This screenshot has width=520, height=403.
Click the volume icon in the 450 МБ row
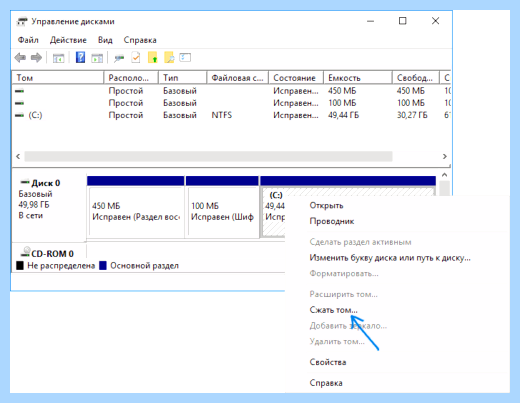(x=20, y=91)
